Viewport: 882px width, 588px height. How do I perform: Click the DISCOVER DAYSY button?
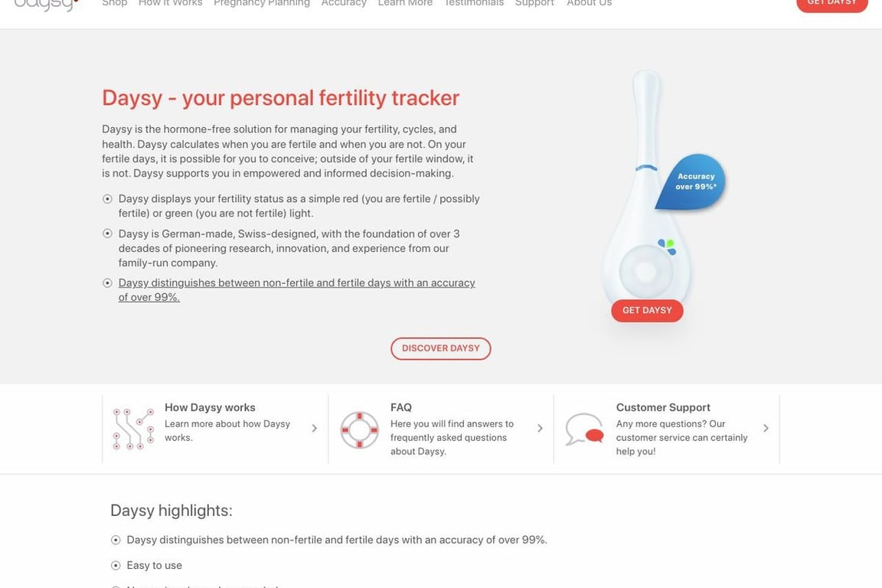(441, 349)
